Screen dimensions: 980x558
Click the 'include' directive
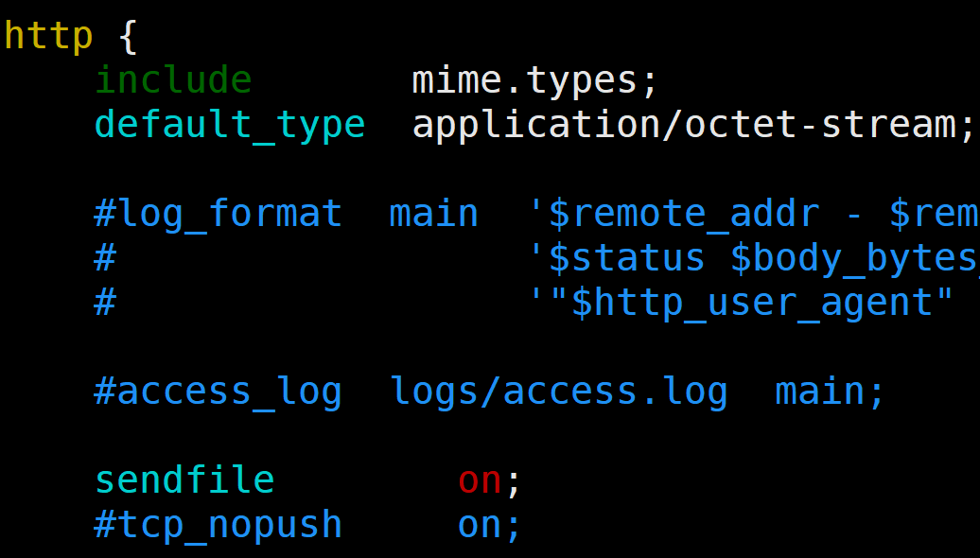click(x=173, y=80)
